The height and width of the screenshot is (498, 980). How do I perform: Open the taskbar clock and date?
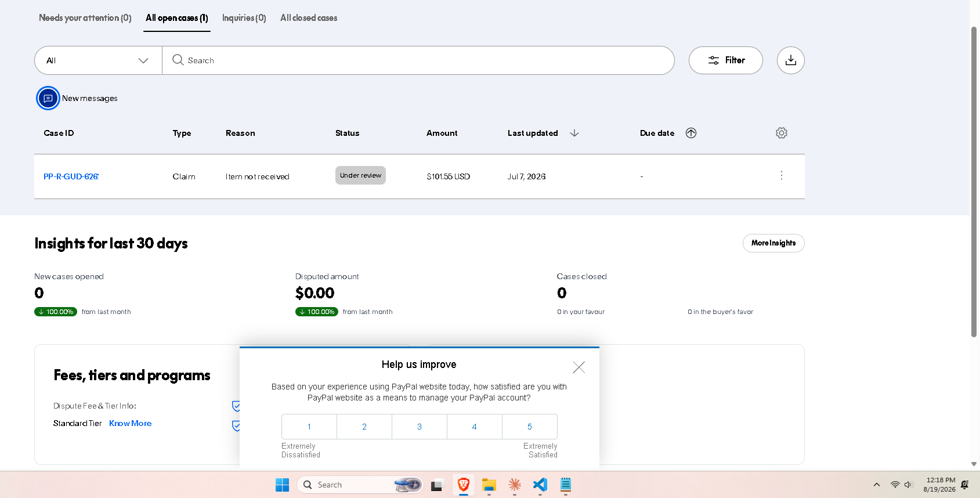coord(939,485)
